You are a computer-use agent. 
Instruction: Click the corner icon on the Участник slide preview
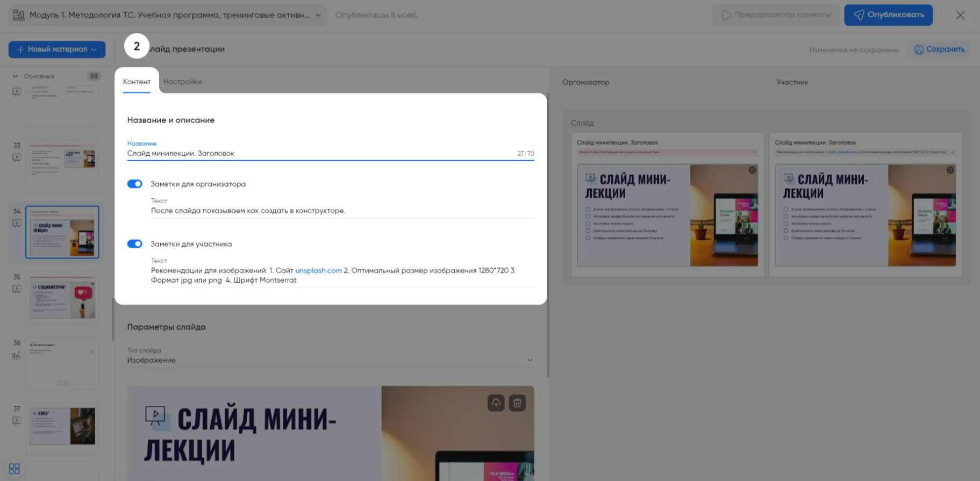tap(950, 170)
